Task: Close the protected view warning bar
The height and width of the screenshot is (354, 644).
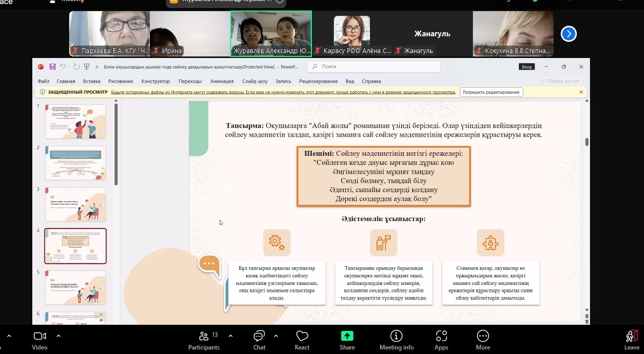Action: [581, 92]
